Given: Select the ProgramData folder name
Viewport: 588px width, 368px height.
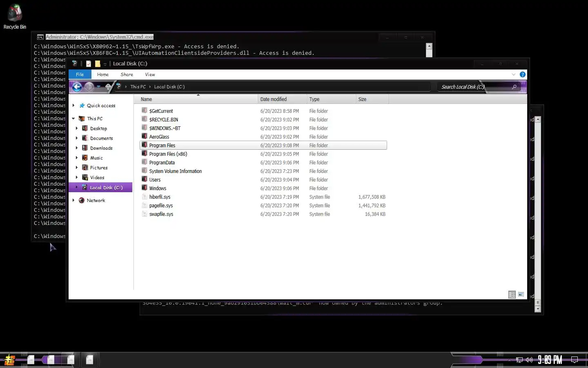Looking at the screenshot, I should [162, 163].
